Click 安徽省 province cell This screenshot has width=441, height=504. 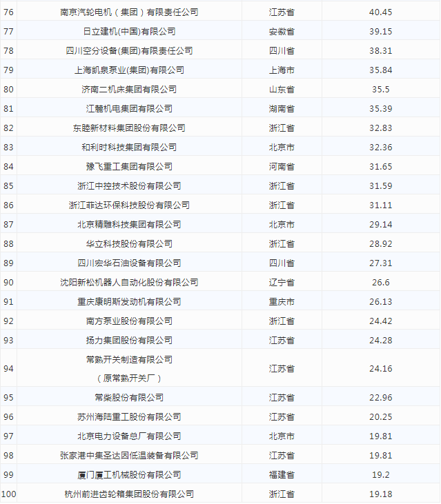[x=282, y=32]
